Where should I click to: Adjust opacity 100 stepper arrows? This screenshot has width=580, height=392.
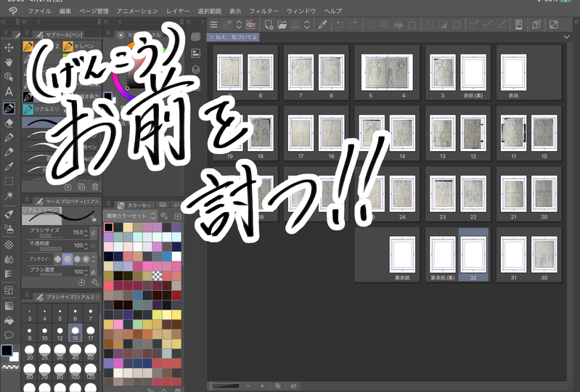tap(86, 246)
